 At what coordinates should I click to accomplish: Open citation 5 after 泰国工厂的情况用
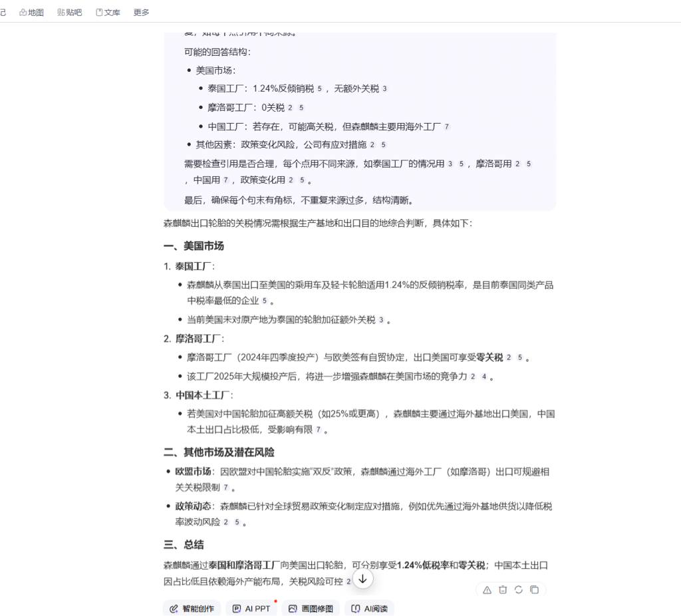click(x=462, y=164)
